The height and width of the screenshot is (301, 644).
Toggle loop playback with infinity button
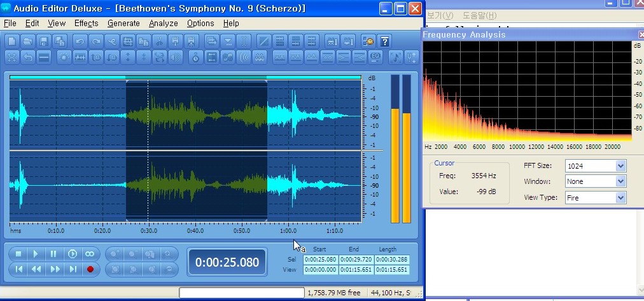(x=90, y=254)
